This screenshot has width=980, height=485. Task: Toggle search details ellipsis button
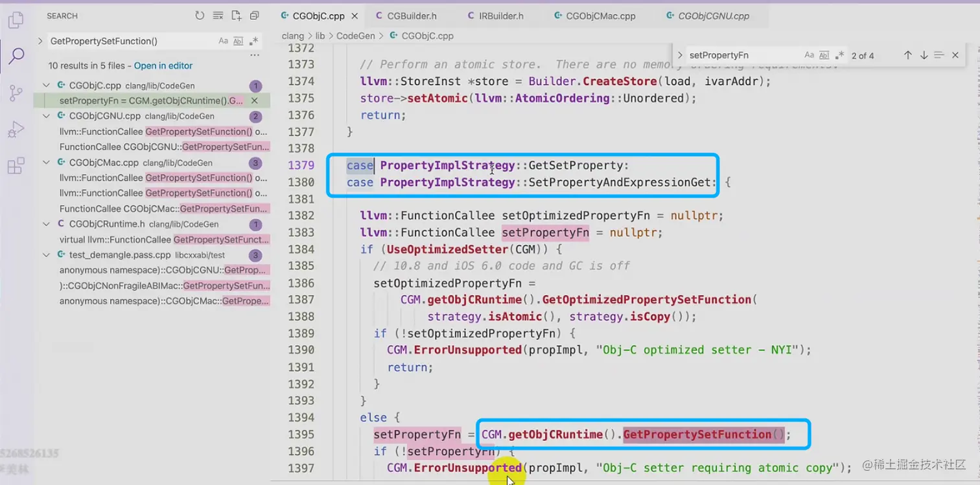pyautogui.click(x=254, y=55)
